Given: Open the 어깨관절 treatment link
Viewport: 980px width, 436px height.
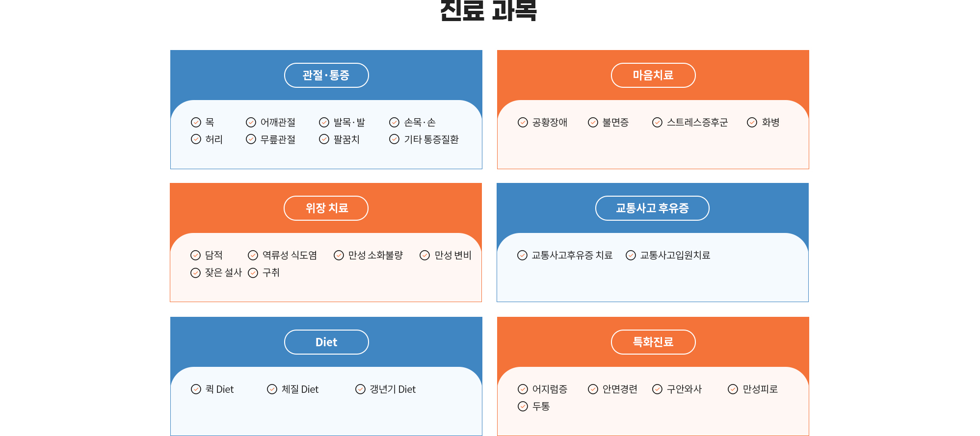Looking at the screenshot, I should 278,122.
